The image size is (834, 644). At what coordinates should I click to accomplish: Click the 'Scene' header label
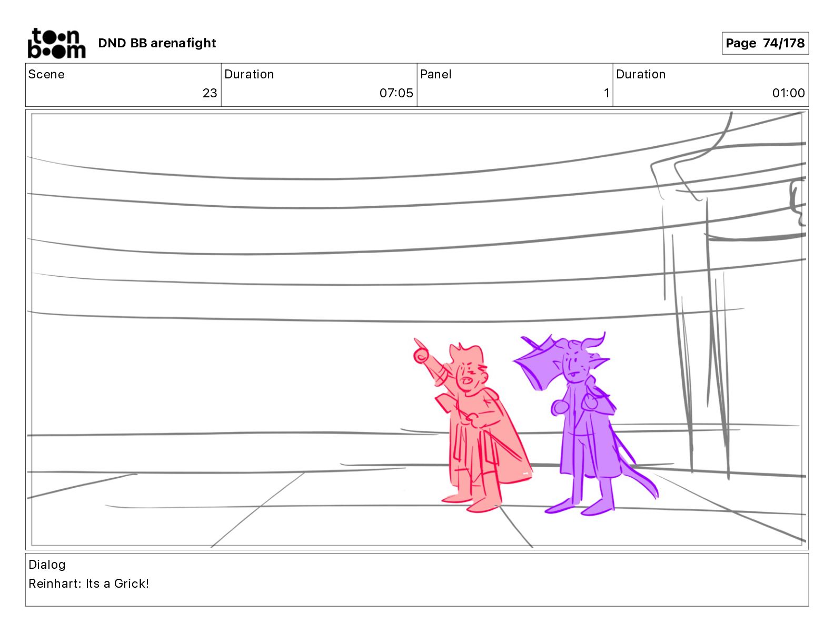pos(46,74)
